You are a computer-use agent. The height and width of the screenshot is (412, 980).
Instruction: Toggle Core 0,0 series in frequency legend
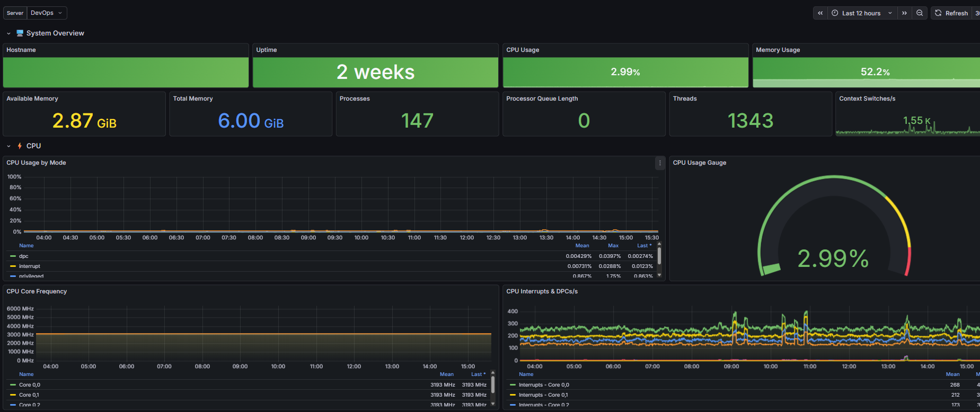point(30,385)
